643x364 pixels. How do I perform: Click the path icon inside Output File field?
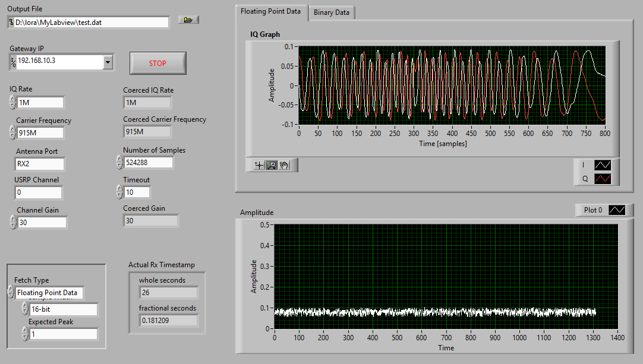(x=11, y=22)
